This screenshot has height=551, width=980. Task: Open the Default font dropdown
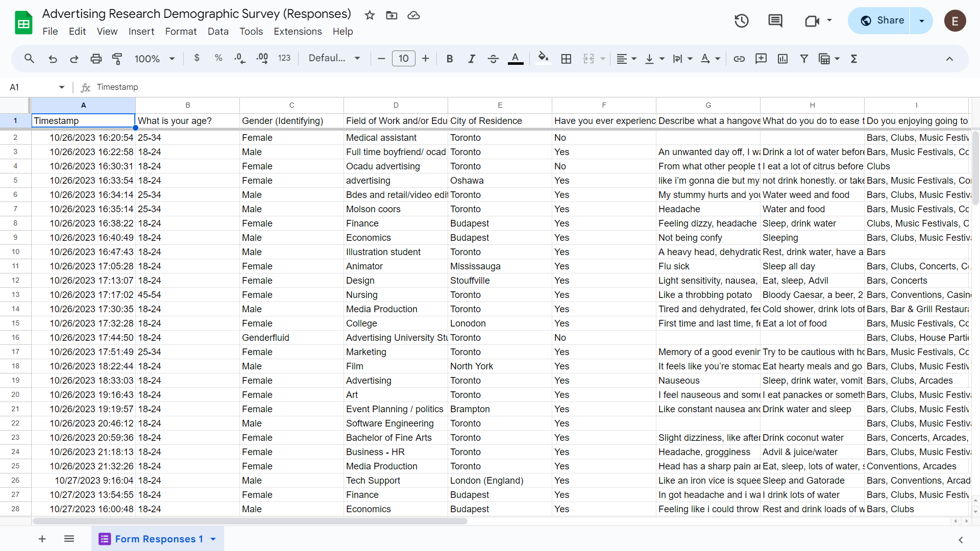point(334,58)
